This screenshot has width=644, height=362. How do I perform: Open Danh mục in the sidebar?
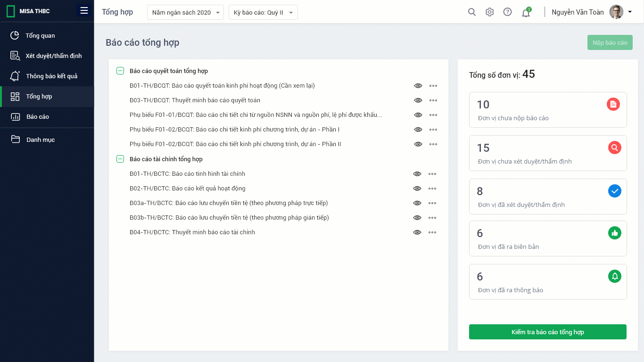point(47,140)
